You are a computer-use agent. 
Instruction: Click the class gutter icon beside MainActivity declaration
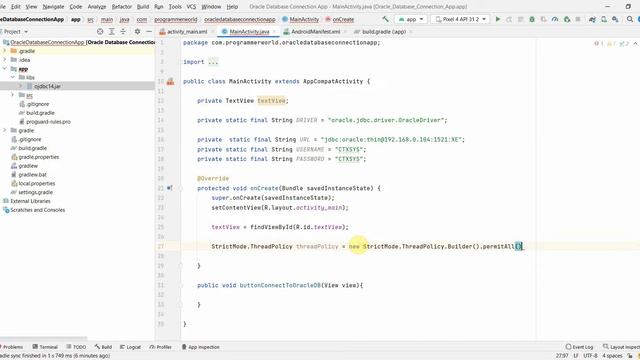click(x=170, y=82)
